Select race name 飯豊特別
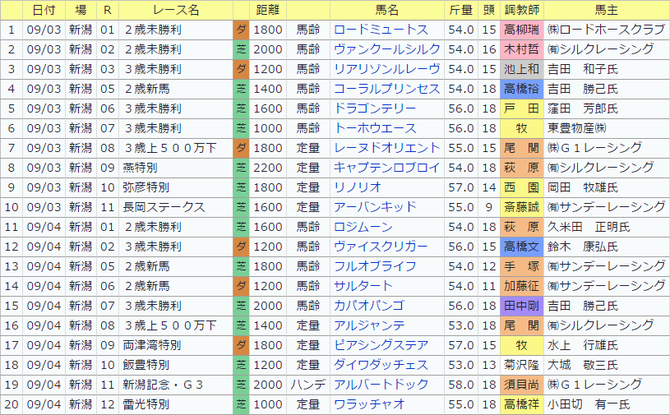This screenshot has width=670, height=415. pos(146,365)
